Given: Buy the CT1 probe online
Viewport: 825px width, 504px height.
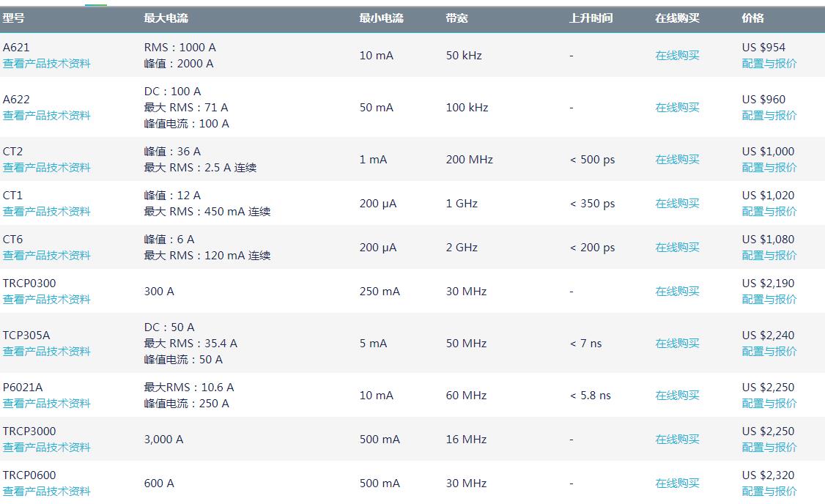Looking at the screenshot, I should tap(677, 204).
